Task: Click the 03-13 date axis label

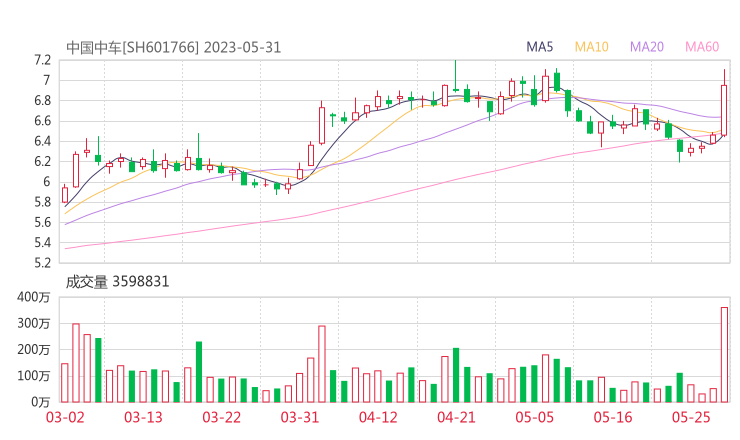Action: point(143,417)
